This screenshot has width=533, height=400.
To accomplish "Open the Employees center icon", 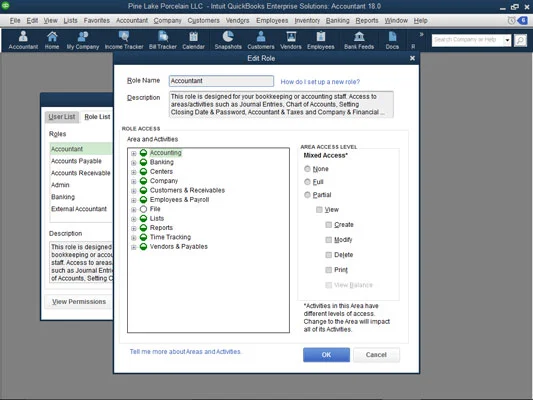I will (x=321, y=40).
